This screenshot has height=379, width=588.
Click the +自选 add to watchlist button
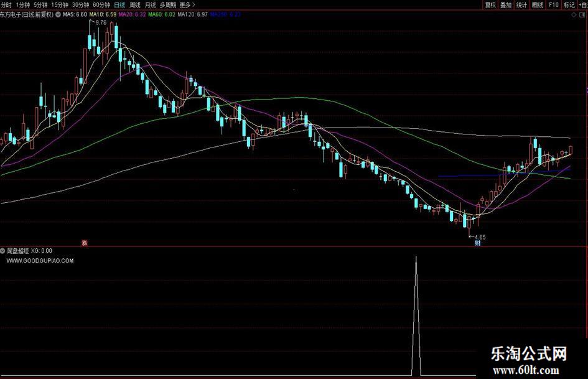coord(583,5)
